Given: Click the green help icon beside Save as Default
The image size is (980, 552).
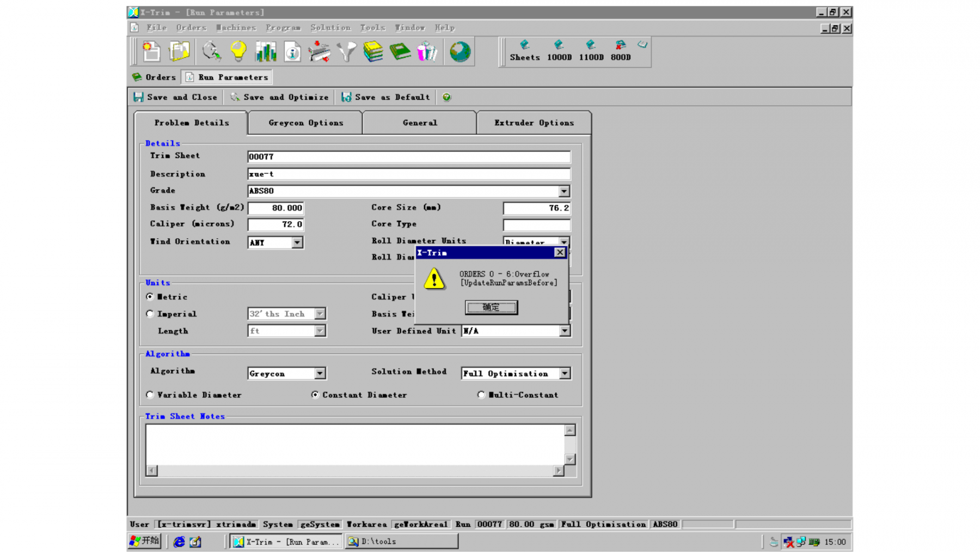Looking at the screenshot, I should pyautogui.click(x=446, y=98).
